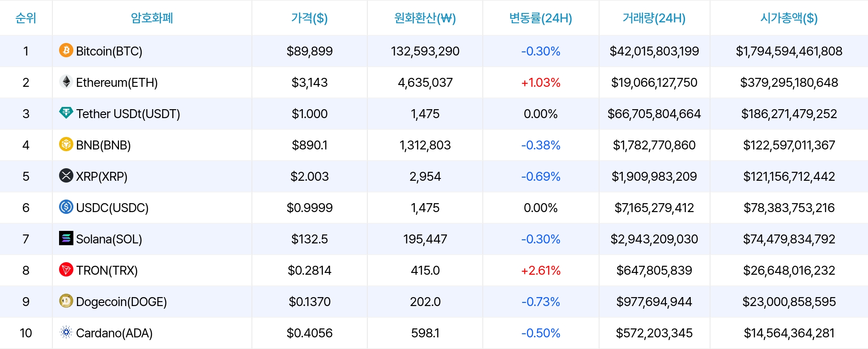
Task: Select TRON's +2.61% change value
Action: (x=540, y=270)
